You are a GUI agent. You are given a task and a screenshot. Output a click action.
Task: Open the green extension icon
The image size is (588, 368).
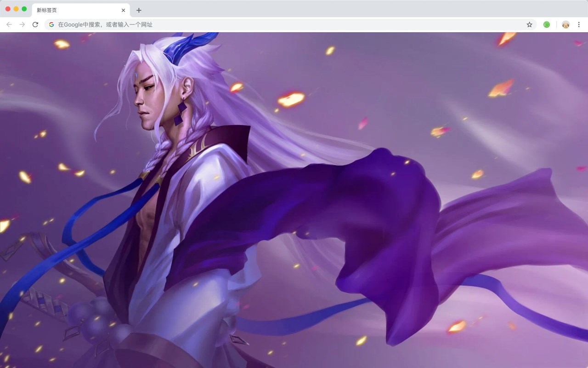click(x=547, y=24)
